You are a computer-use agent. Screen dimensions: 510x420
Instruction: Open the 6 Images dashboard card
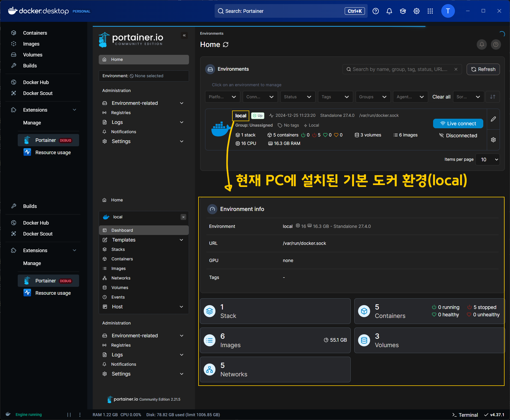[275, 340]
